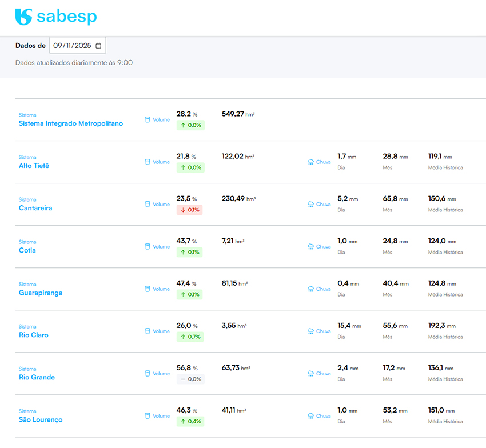Image resolution: width=486 pixels, height=448 pixels.
Task: Open the Sistema Integrado Metropolitano link
Action: tap(70, 123)
